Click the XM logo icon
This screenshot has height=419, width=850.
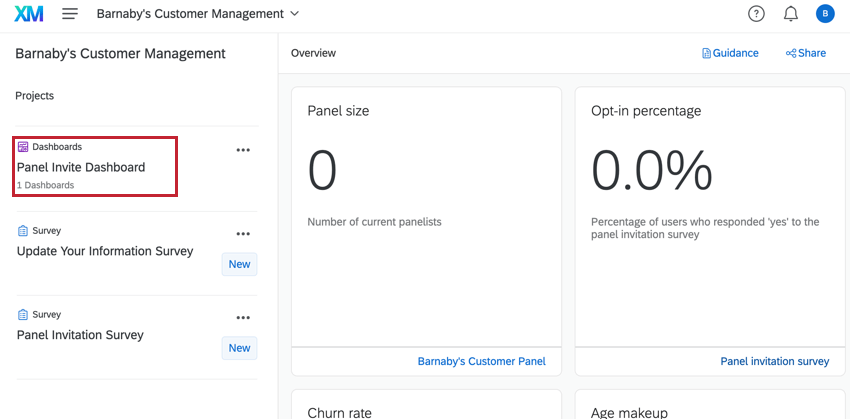(29, 14)
